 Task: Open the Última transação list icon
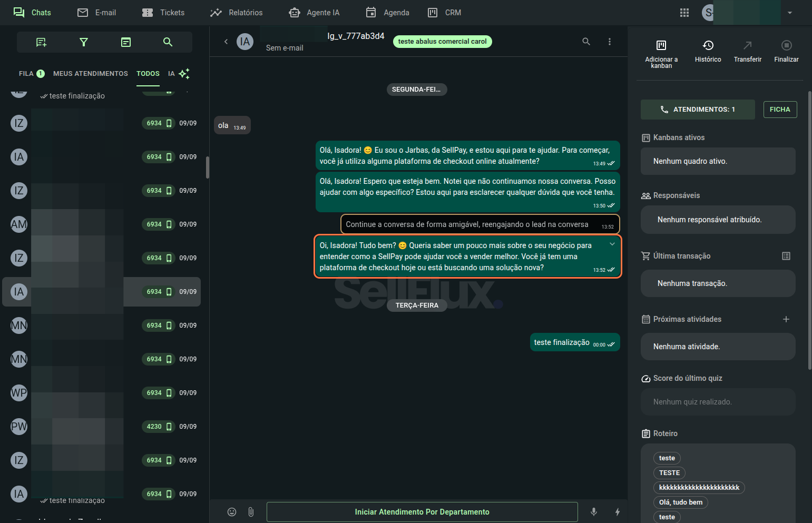tap(786, 256)
